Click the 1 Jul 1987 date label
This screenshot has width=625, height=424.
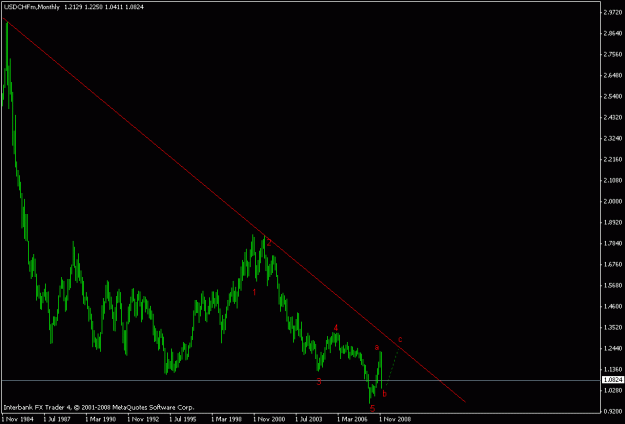[58, 419]
